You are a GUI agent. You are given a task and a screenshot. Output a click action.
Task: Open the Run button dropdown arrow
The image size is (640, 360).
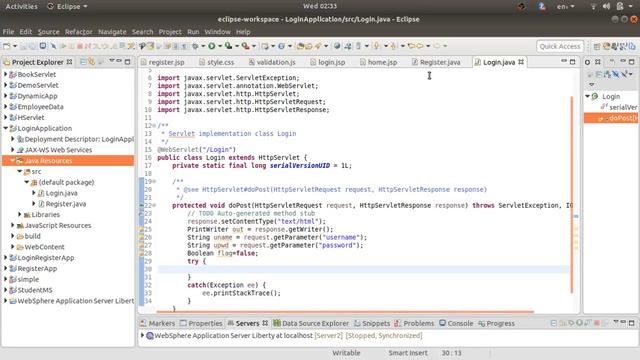point(220,46)
